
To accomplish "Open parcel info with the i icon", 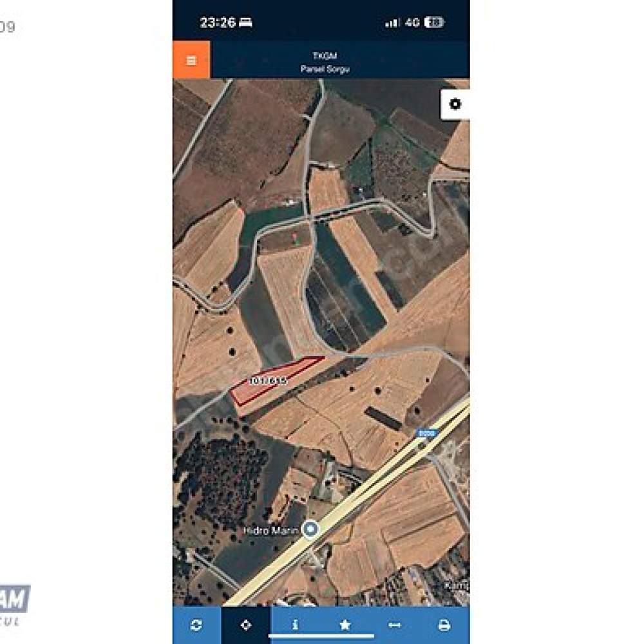I will click(295, 625).
